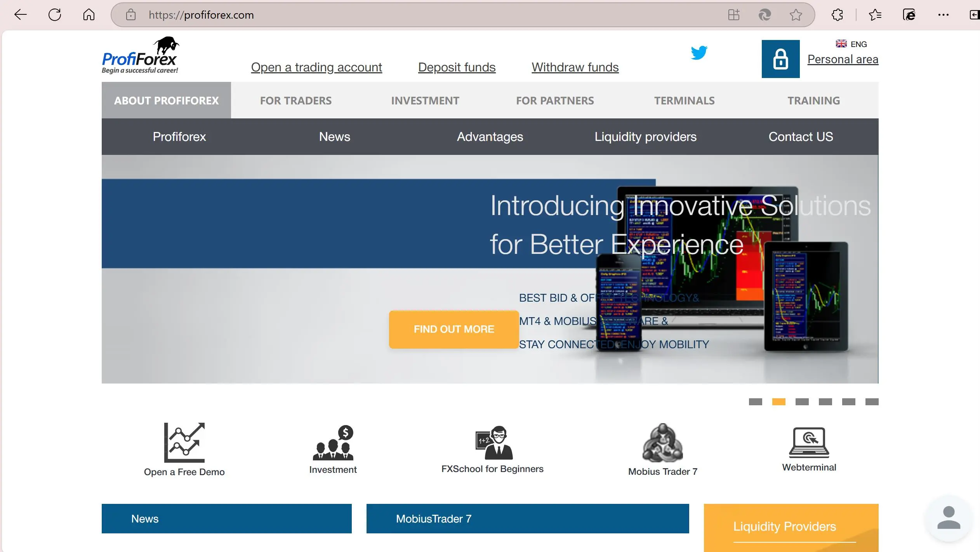Click Open a trading account link
The width and height of the screenshot is (980, 552).
point(316,67)
